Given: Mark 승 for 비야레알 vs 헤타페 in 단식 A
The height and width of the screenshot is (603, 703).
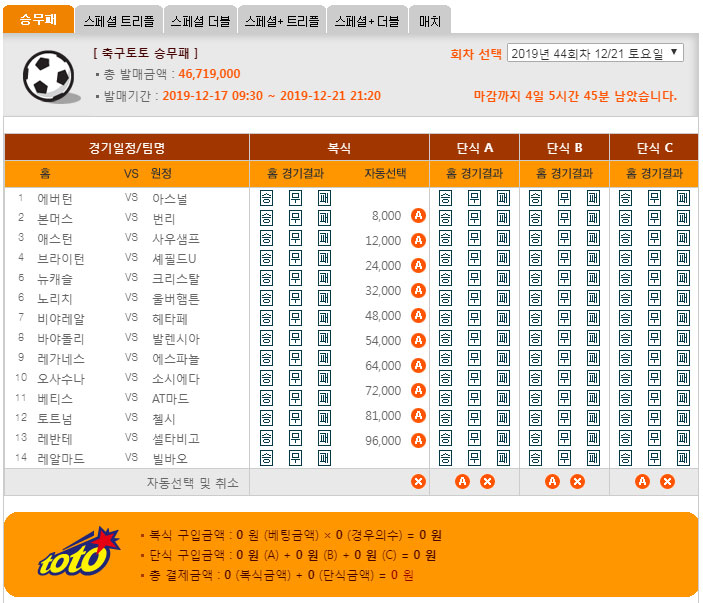Looking at the screenshot, I should point(445,318).
